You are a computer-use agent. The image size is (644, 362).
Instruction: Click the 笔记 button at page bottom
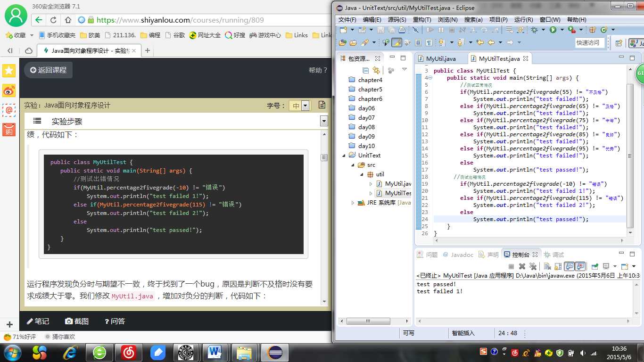click(x=38, y=321)
